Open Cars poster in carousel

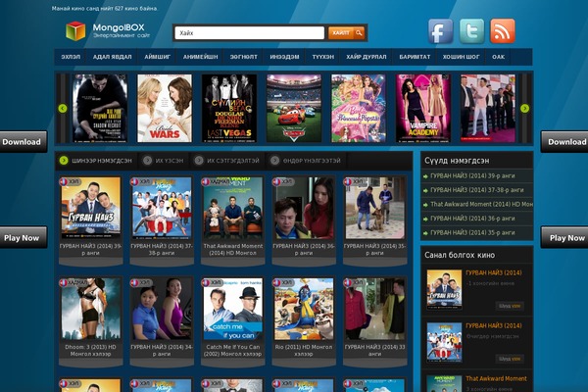(x=294, y=108)
